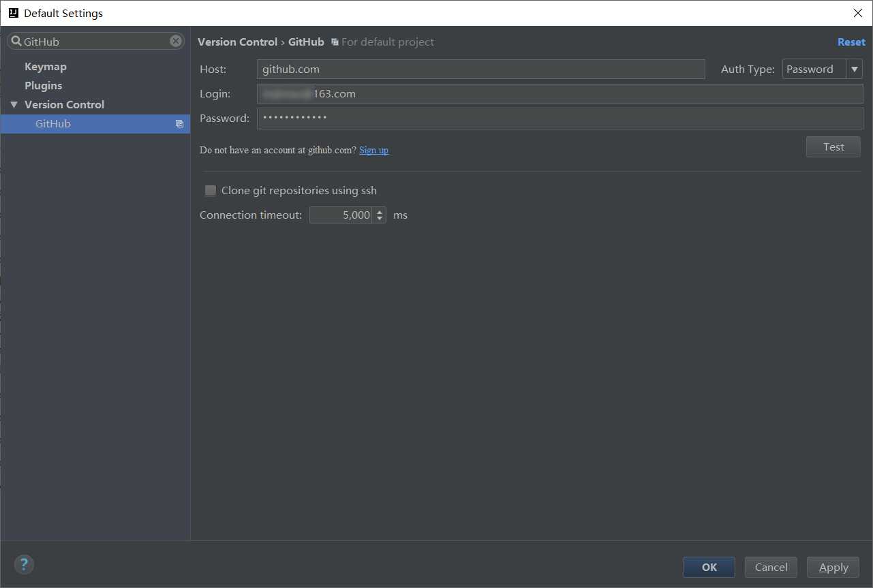The height and width of the screenshot is (588, 873).
Task: Click the Cancel button
Action: click(x=771, y=567)
